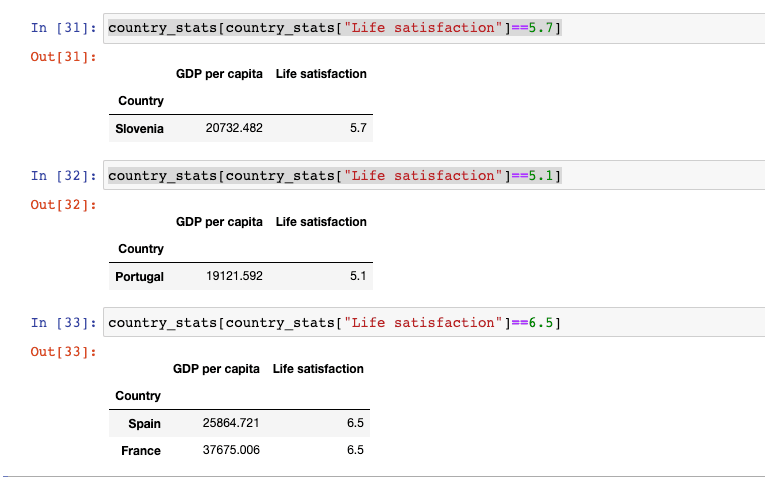
Task: Select the Portugal row label
Action: 140,277
